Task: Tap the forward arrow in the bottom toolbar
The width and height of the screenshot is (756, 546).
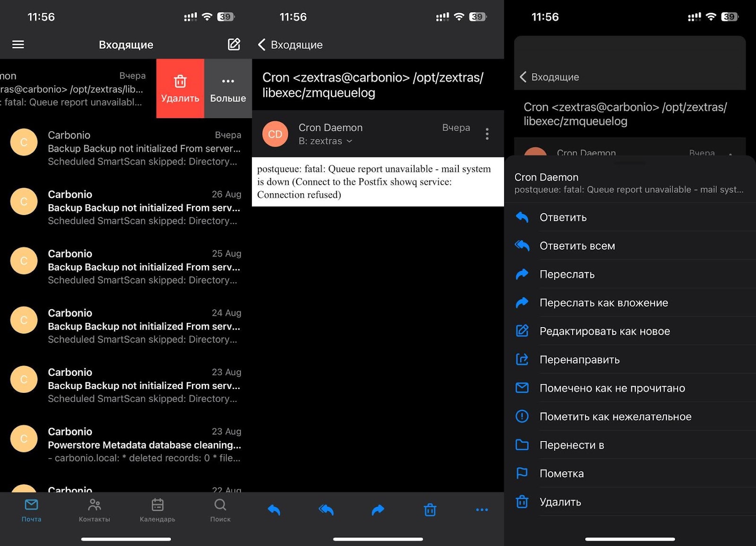Action: [x=378, y=510]
